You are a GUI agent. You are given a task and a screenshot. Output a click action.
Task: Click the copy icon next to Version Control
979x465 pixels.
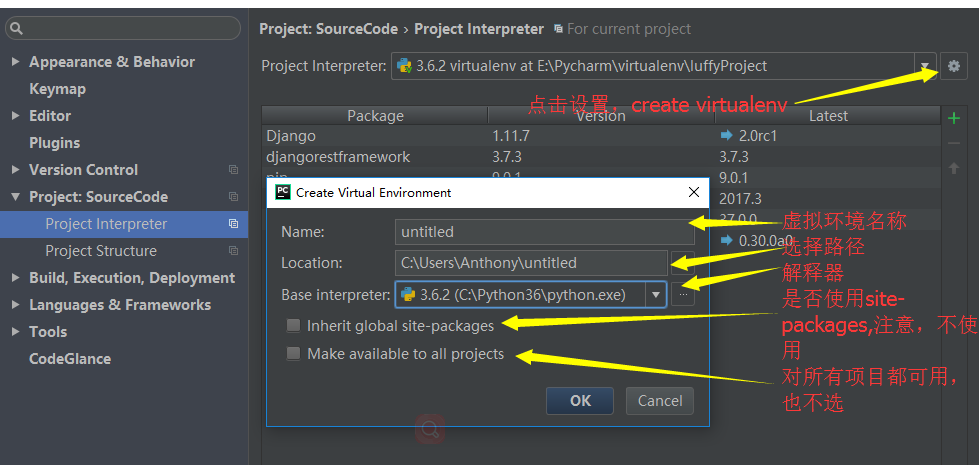tap(234, 170)
